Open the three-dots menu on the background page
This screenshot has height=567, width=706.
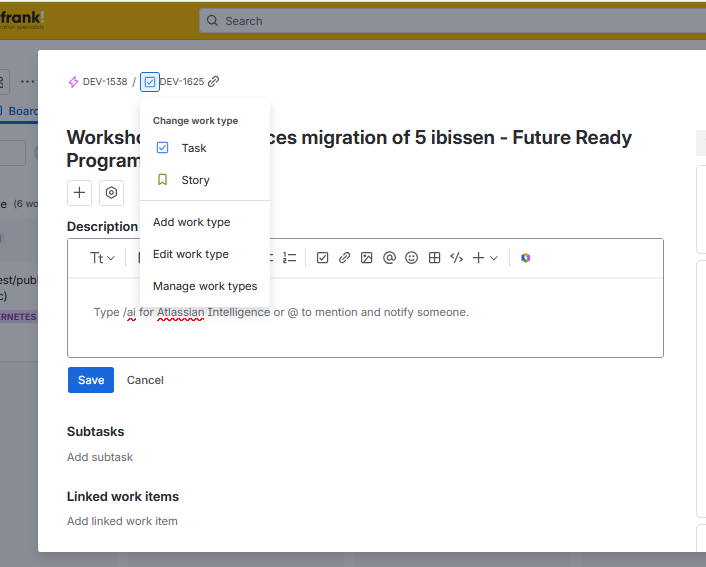27,82
